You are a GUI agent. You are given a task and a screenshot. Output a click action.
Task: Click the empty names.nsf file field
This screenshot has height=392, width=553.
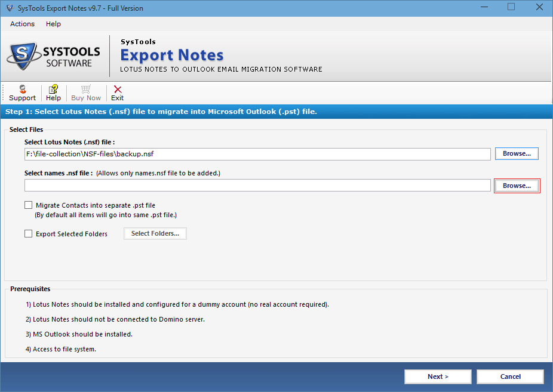257,185
